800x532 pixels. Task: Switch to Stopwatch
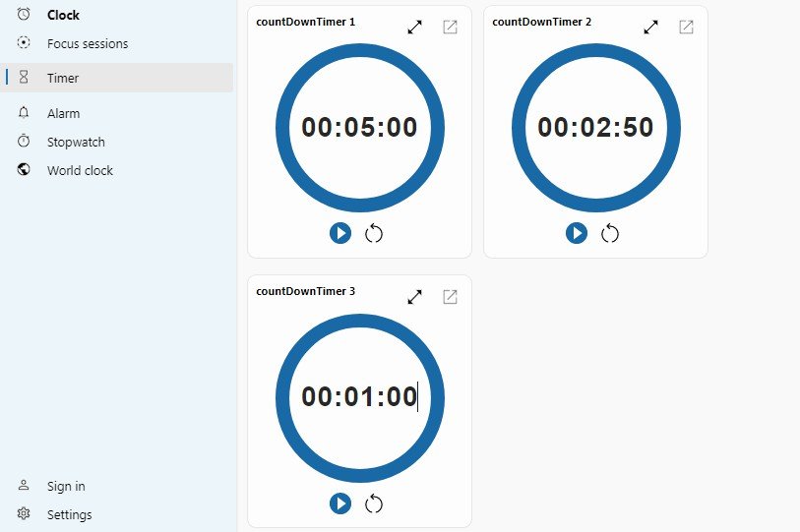coord(76,142)
